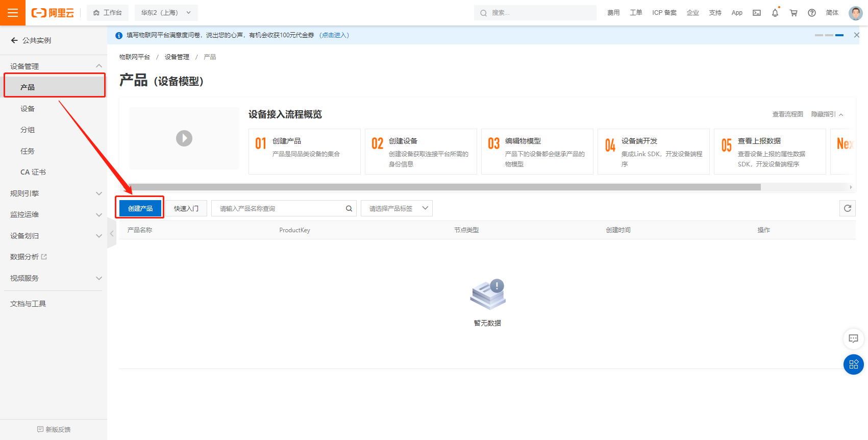This screenshot has height=440, width=868.
Task: Focus the product name query field
Action: click(x=284, y=208)
